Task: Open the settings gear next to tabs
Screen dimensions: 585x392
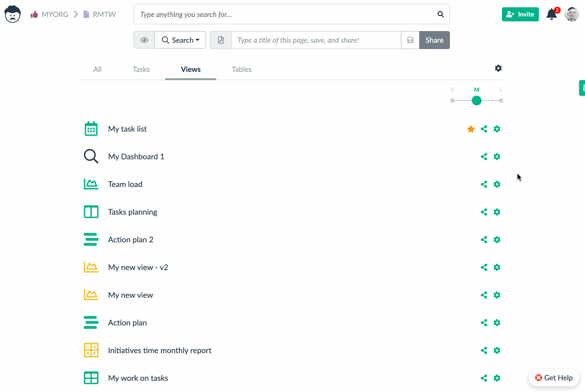Action: pos(498,68)
